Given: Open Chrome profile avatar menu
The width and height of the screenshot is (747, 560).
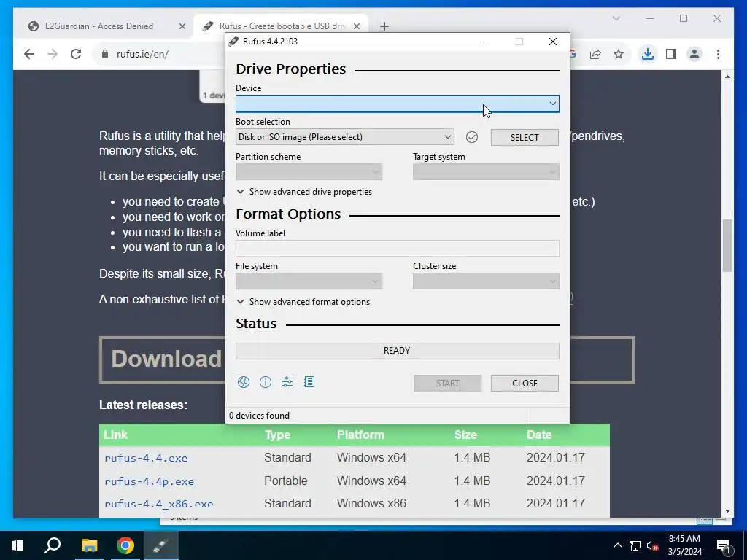Looking at the screenshot, I should pyautogui.click(x=694, y=54).
